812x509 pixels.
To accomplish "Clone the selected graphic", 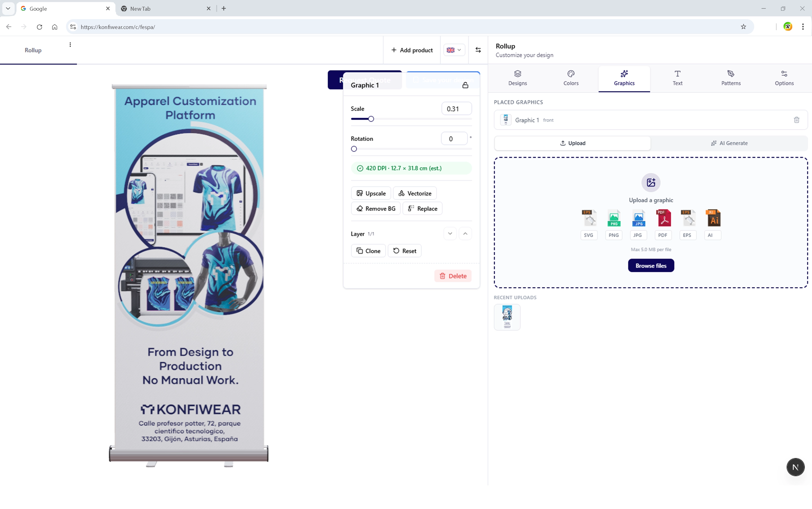I will coord(368,251).
